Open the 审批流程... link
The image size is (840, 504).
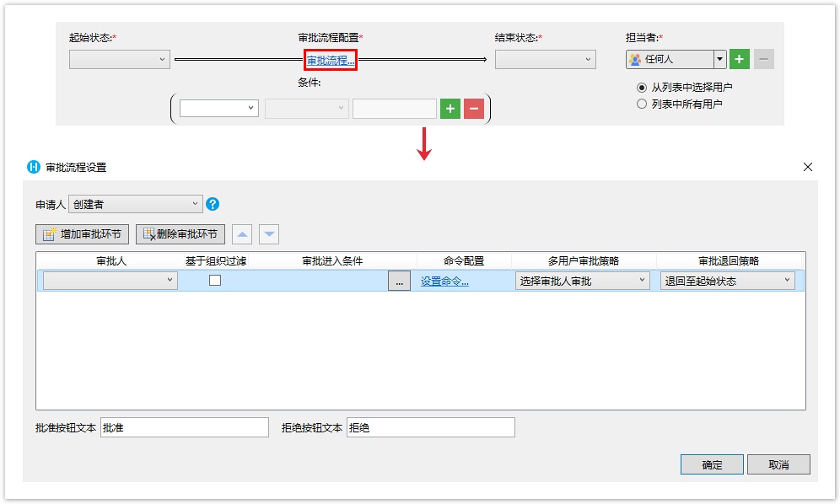pyautogui.click(x=331, y=61)
